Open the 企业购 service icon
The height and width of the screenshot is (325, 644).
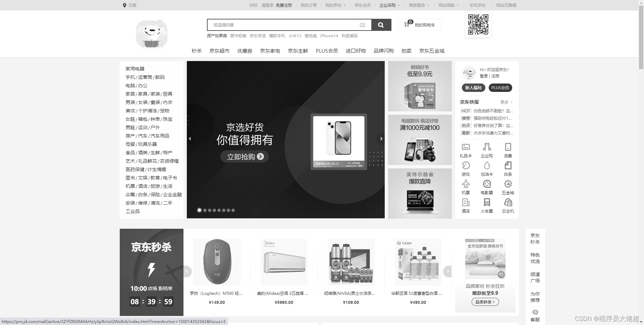[x=487, y=147]
